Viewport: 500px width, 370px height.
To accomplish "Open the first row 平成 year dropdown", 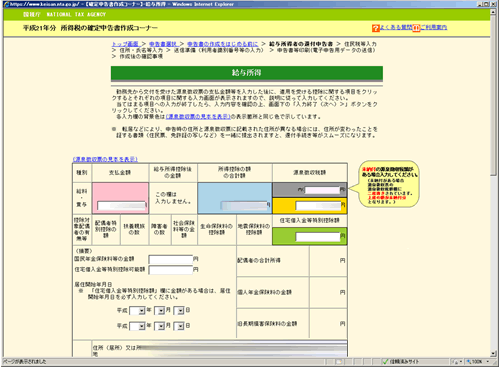I will (137, 311).
